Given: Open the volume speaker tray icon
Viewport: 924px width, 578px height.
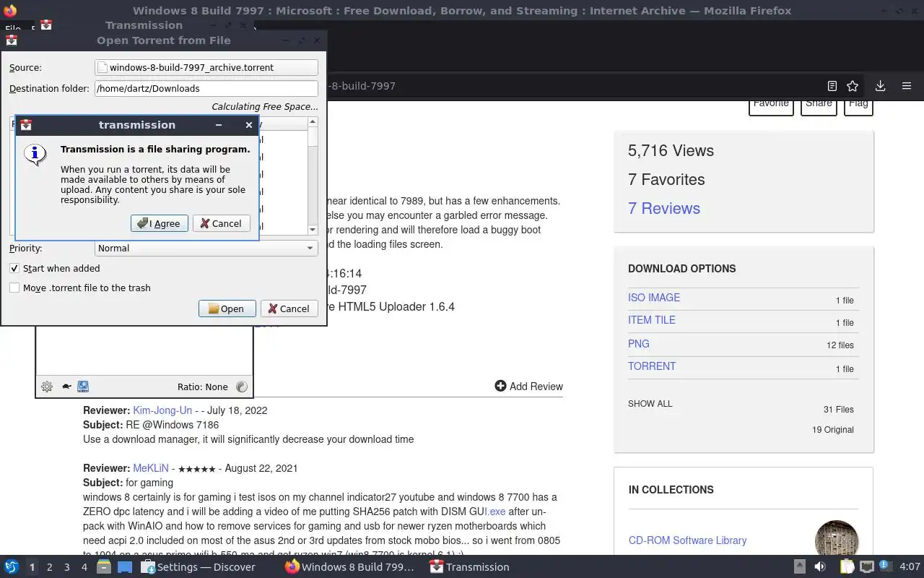Looking at the screenshot, I should tap(820, 567).
